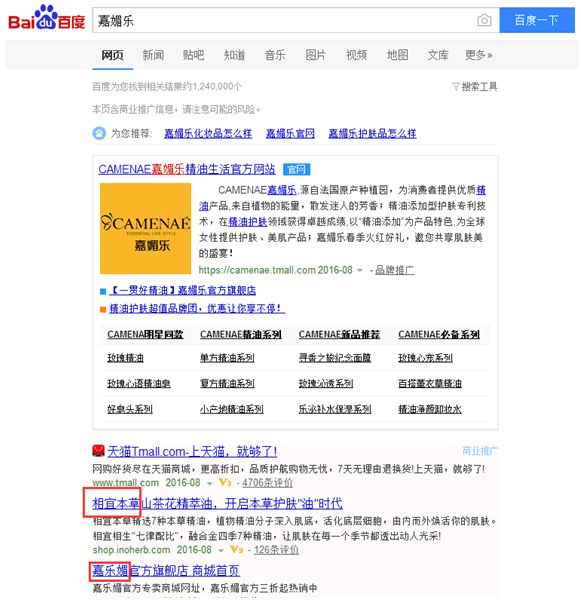Click V3 badge on tmall.com result
Screen dimensions: 581x600
[225, 483]
